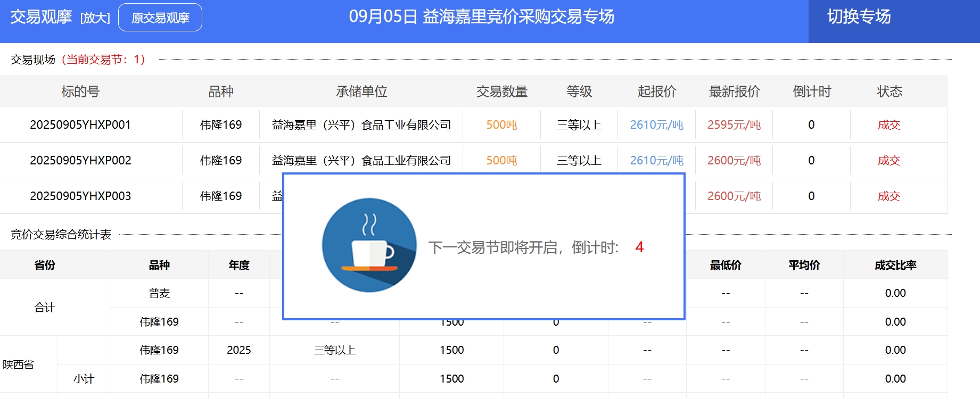Click 伟隆169 in the 小计 row
Viewport: 980px width, 398px height.
(159, 379)
